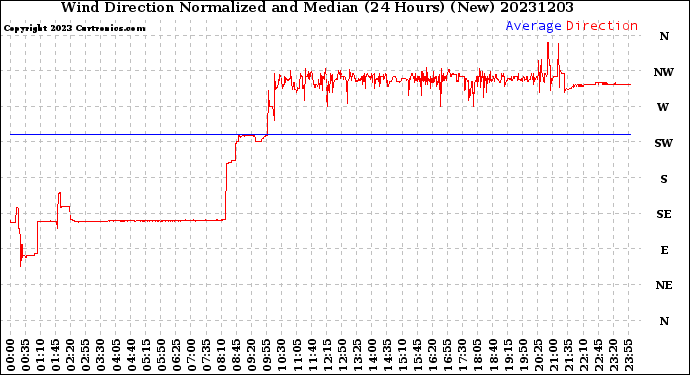Click the '00:35' time axis label
Screen dimensions: 690x375
click(26, 355)
